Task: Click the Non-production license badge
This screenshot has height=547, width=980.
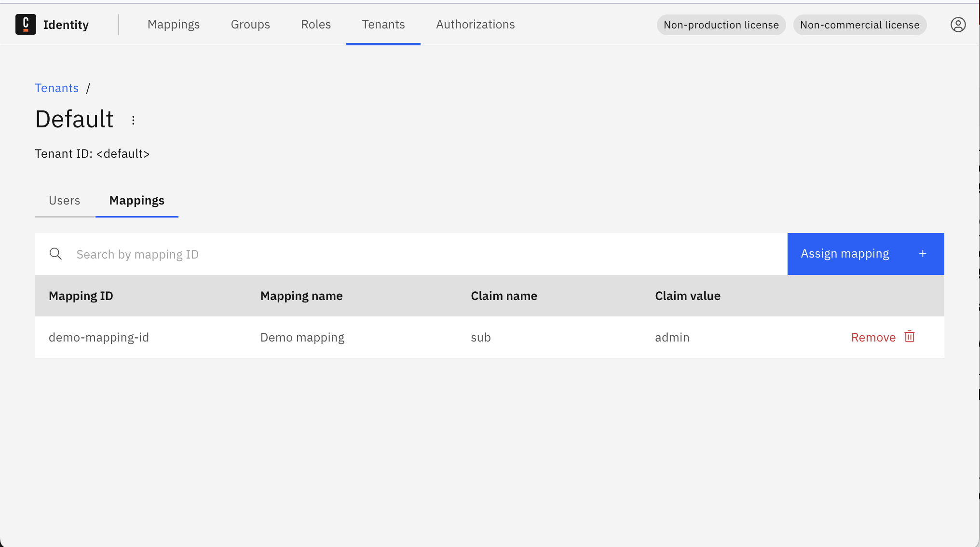Action: tap(721, 25)
